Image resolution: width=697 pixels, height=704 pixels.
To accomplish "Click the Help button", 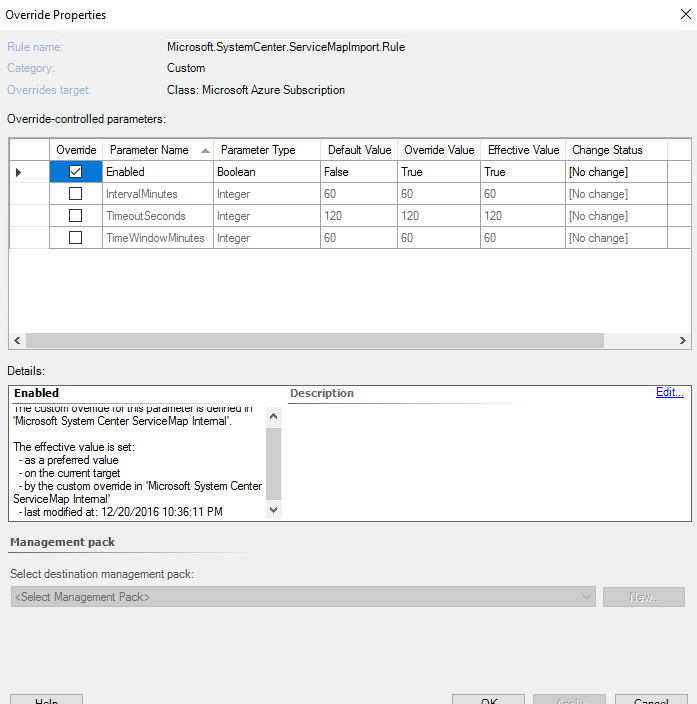I will pos(46,700).
